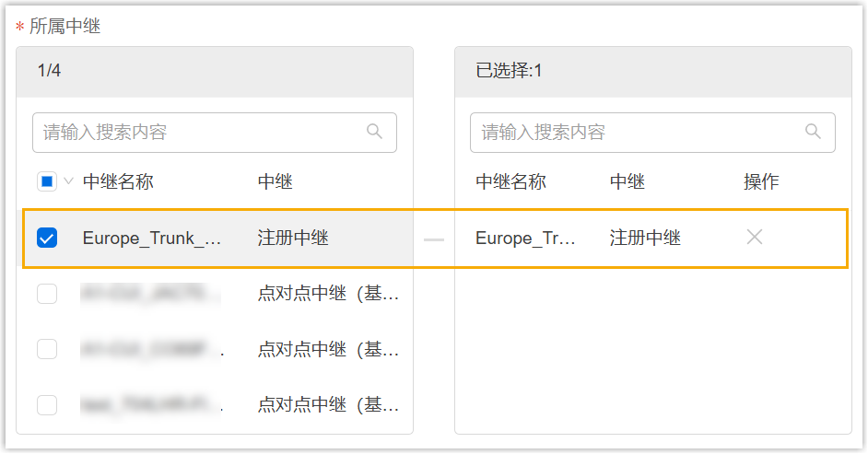Click the 操作 column header

click(761, 181)
